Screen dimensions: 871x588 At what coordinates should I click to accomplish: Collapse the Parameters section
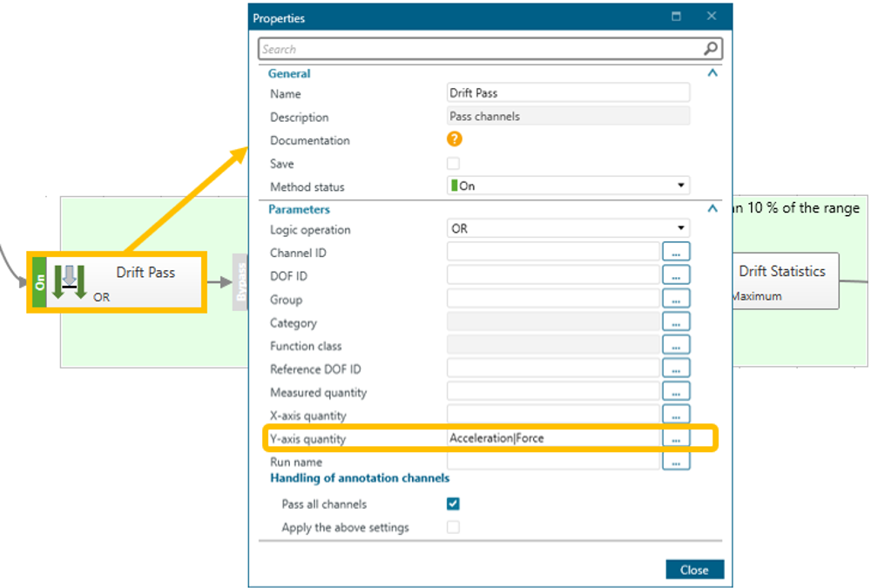click(712, 209)
